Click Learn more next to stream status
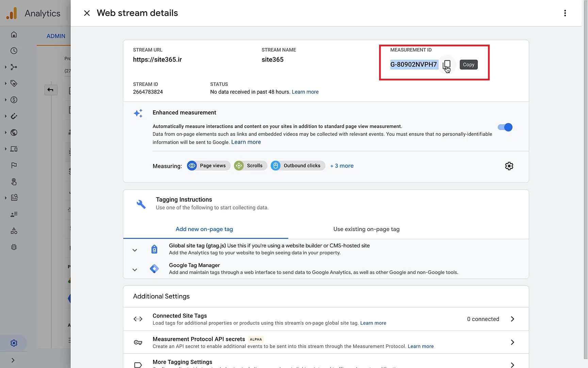This screenshot has width=588, height=368. pos(305,92)
